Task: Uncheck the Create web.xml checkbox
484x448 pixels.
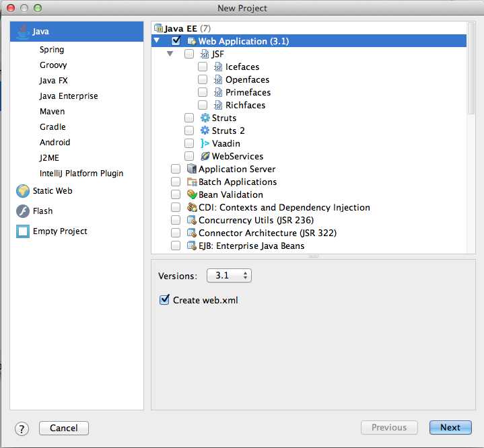Action: tap(164, 299)
